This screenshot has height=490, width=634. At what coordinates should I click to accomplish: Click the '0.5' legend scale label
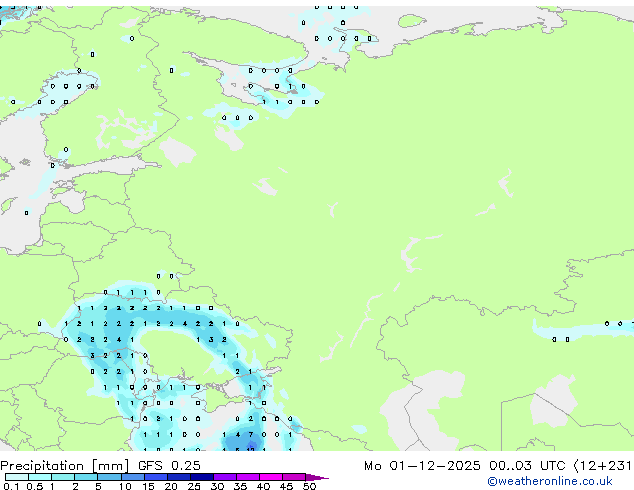pos(34,486)
